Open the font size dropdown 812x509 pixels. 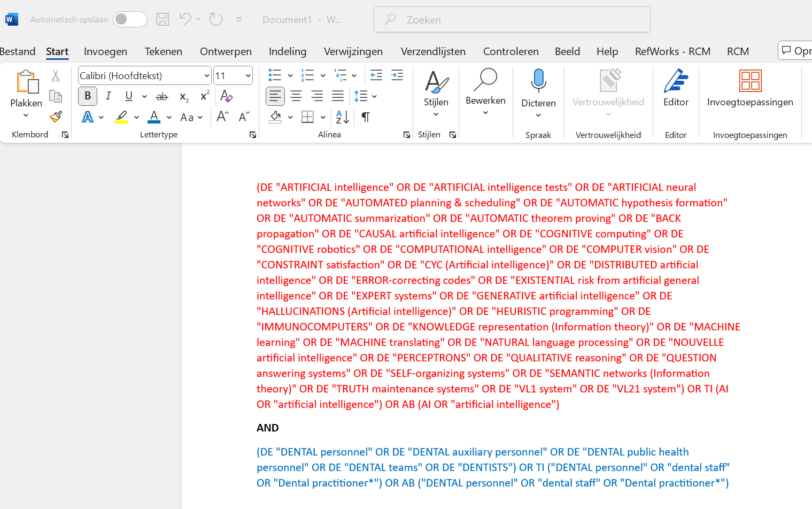(248, 76)
